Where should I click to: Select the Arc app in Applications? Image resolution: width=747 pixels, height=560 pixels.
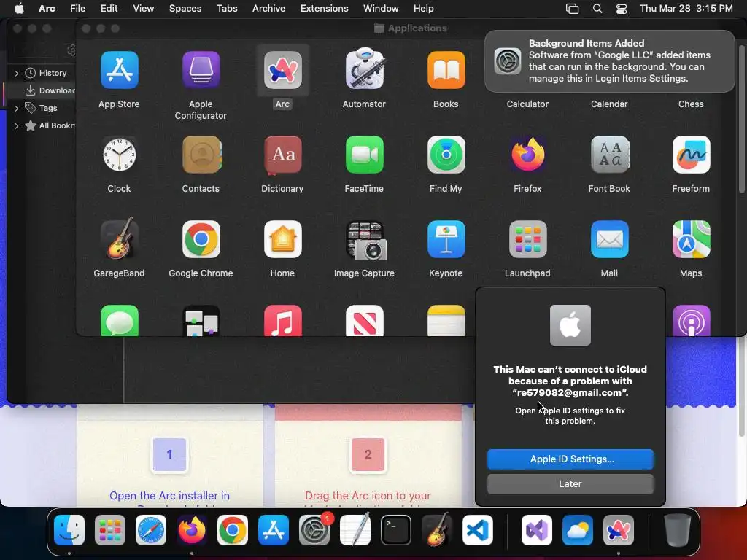(x=282, y=71)
